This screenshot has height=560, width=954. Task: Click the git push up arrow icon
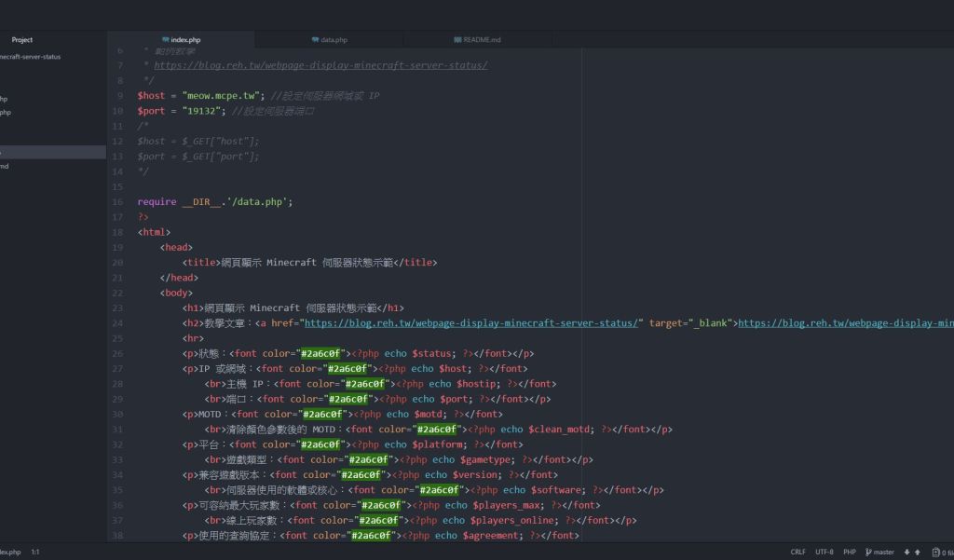point(918,553)
